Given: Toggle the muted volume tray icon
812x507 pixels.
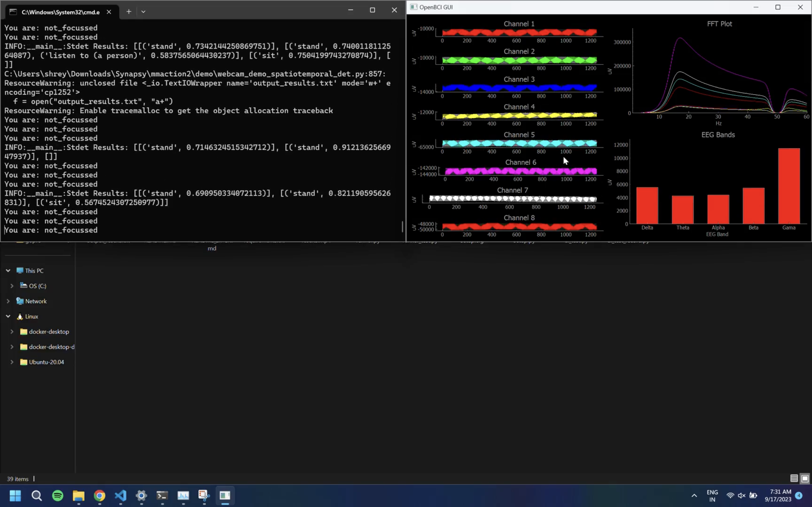Looking at the screenshot, I should [742, 495].
